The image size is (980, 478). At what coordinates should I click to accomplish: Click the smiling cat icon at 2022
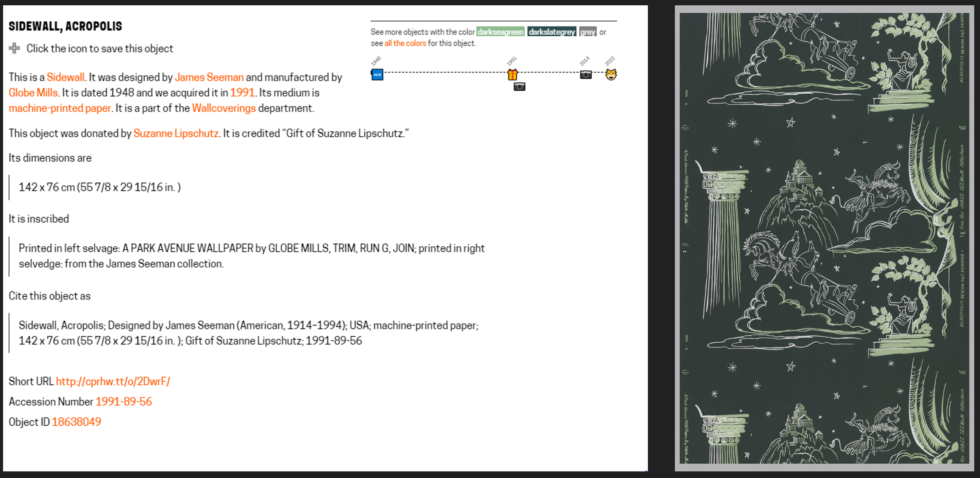611,75
